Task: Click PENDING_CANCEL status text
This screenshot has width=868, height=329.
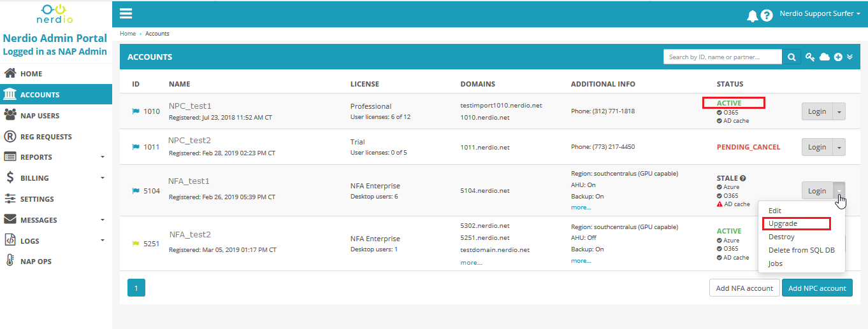Action: (x=748, y=147)
